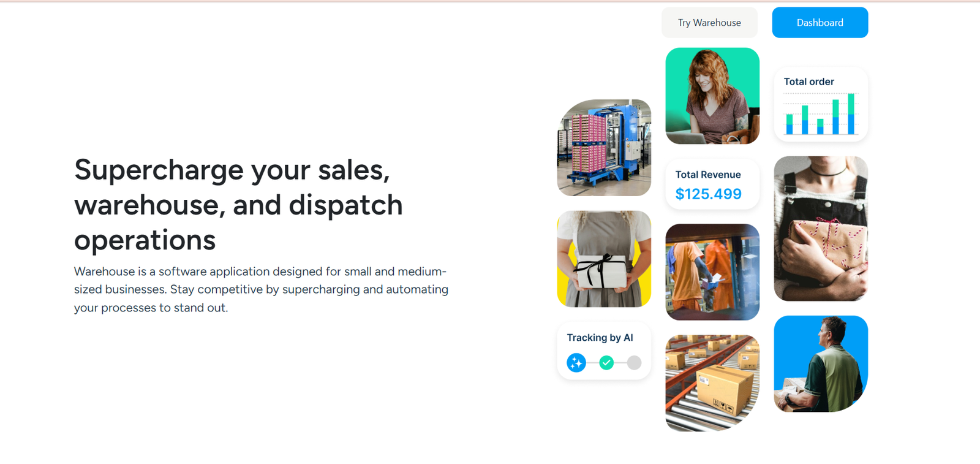Click the red-haired woman with laptop photo
The image size is (980, 464).
712,96
